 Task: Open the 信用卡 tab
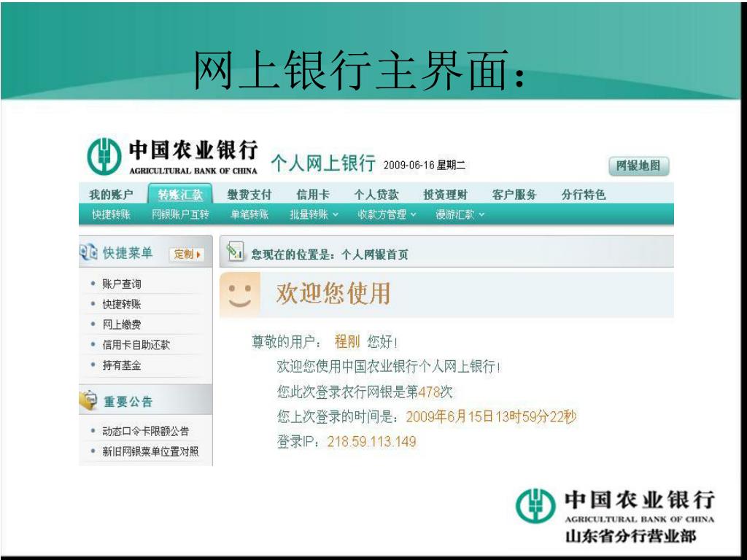click(x=313, y=194)
